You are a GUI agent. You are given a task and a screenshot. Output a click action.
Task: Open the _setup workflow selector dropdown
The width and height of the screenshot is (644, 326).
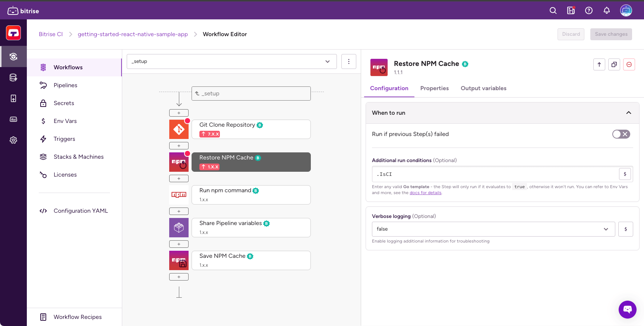click(x=231, y=61)
